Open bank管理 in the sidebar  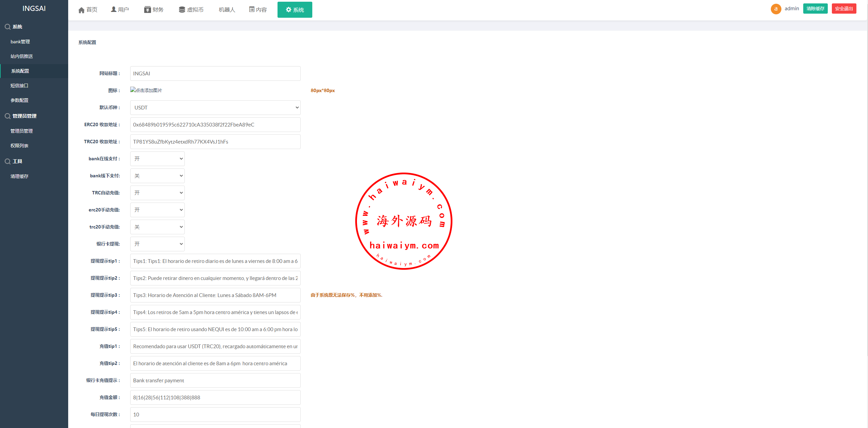(x=20, y=42)
